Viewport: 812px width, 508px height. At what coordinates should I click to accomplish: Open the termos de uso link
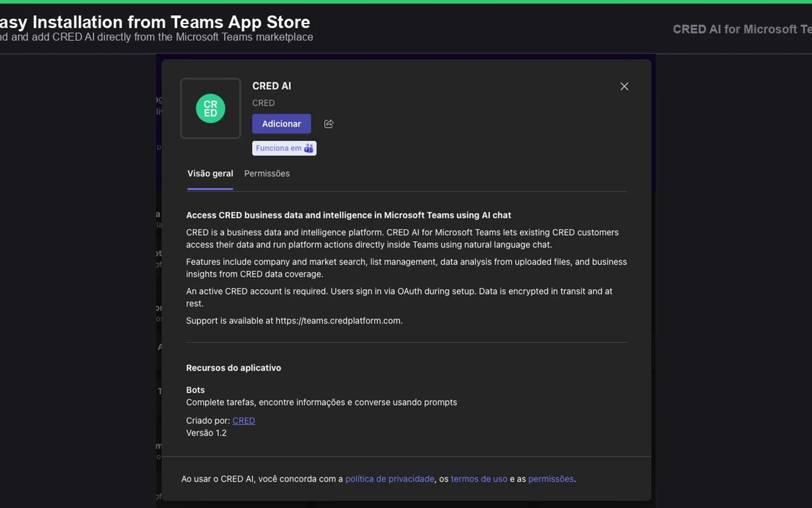pos(479,479)
